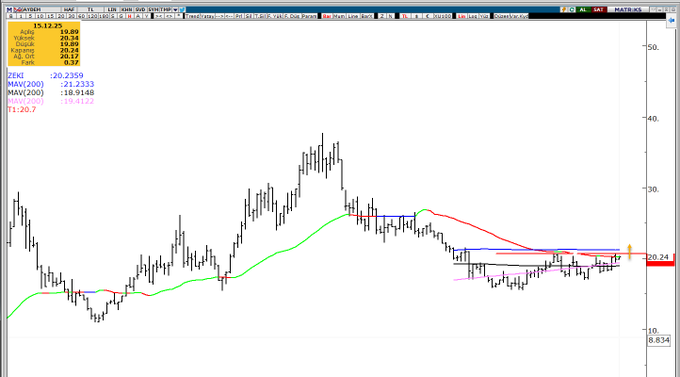The height and width of the screenshot is (377, 680).
Task: Switch to Log scale
Action: click(x=473, y=16)
